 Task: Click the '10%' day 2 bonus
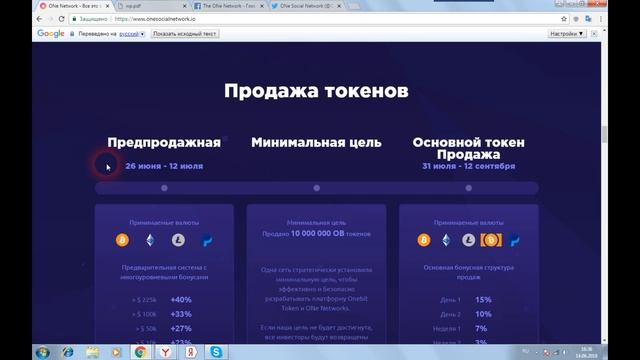[x=483, y=314]
